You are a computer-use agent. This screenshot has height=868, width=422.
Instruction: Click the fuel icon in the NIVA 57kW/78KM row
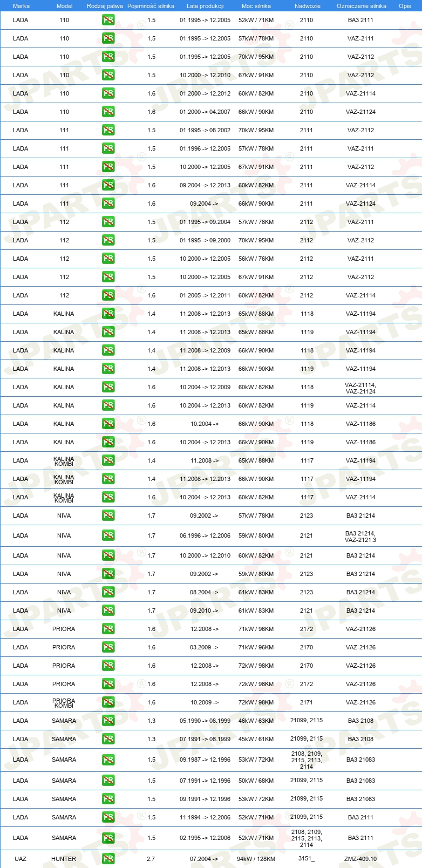pyautogui.click(x=108, y=516)
